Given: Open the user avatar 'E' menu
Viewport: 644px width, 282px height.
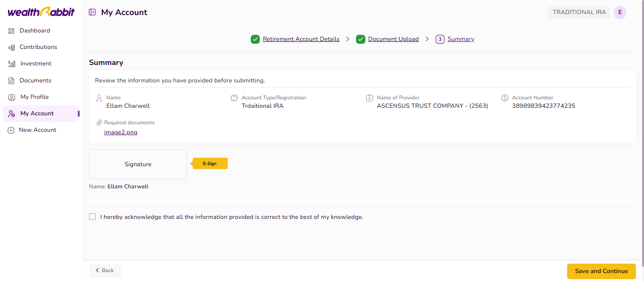Looking at the screenshot, I should pos(620,12).
